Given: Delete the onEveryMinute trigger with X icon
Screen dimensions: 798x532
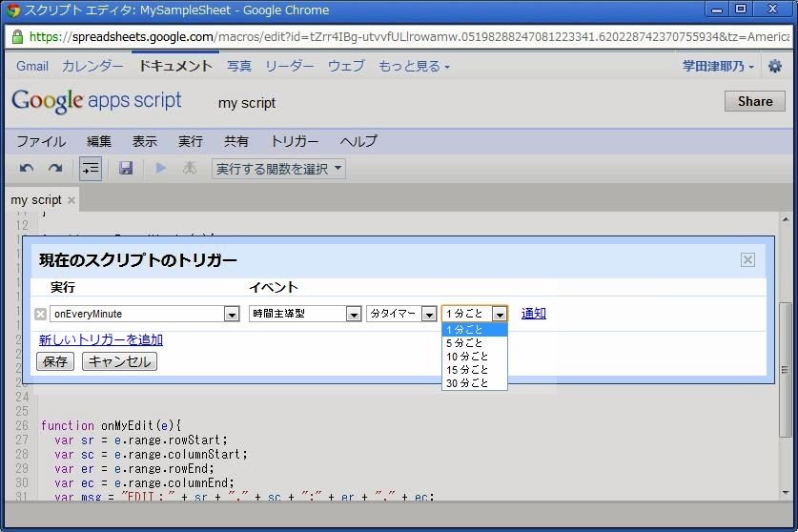Looking at the screenshot, I should (40, 314).
